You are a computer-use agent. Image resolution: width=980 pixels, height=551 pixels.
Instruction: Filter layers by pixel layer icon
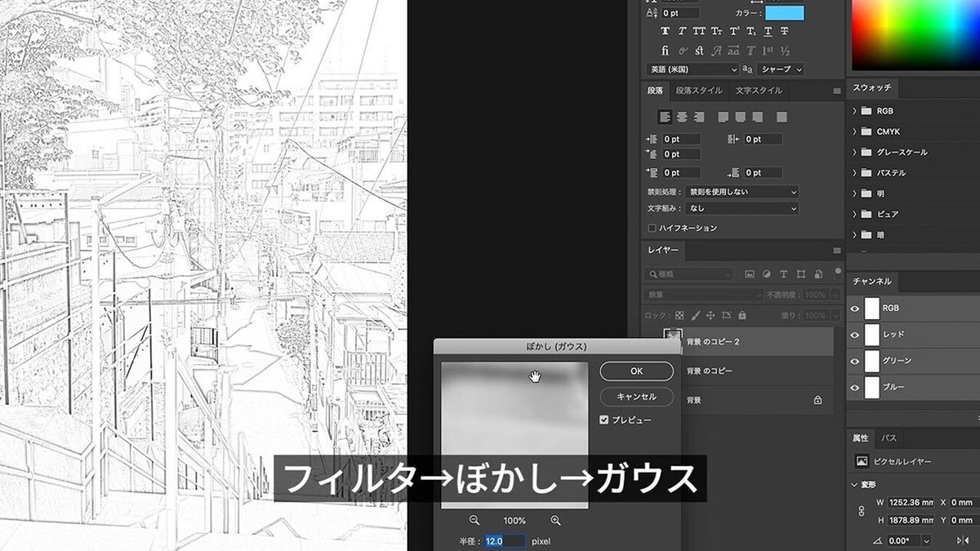(750, 273)
